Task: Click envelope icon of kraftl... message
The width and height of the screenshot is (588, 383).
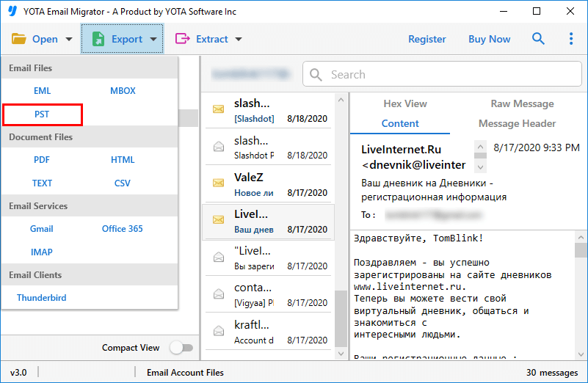Action: coord(219,331)
